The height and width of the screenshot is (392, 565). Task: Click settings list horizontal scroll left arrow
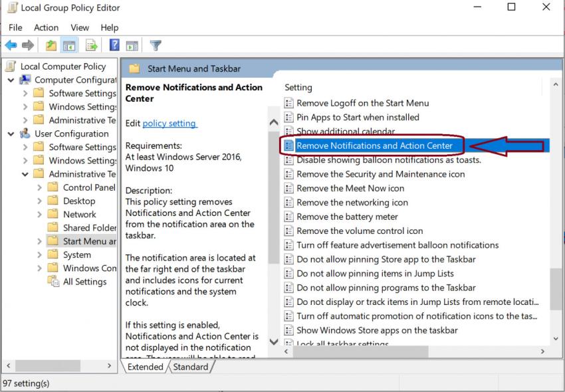(287, 351)
